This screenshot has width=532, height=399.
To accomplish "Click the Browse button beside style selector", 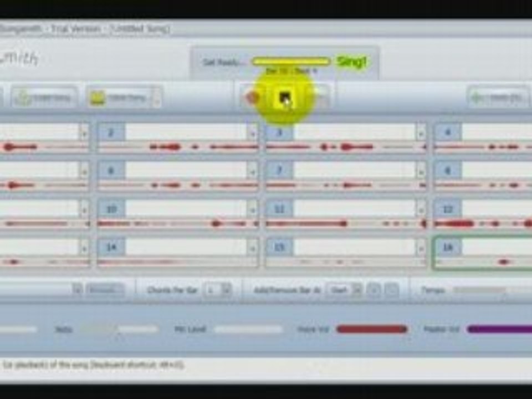I will [x=105, y=290].
